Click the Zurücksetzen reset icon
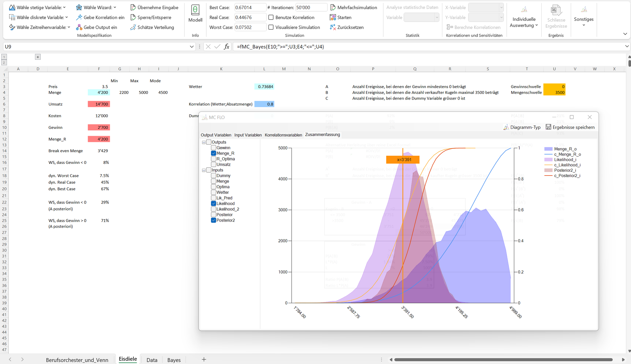Viewport: 631px width, 364px height. coord(333,27)
